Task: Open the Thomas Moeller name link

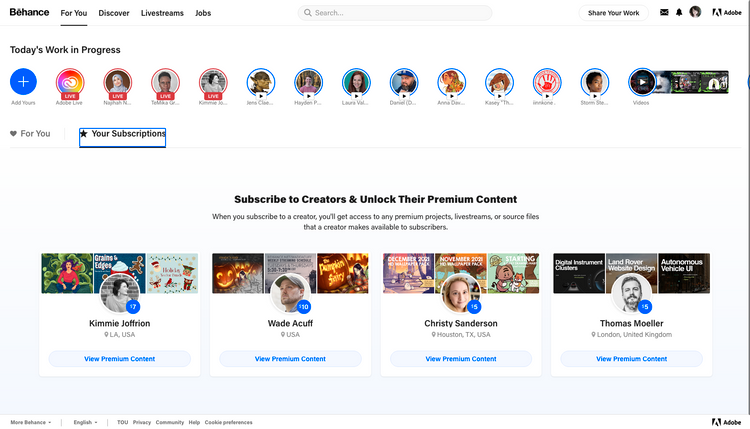Action: 631,323
